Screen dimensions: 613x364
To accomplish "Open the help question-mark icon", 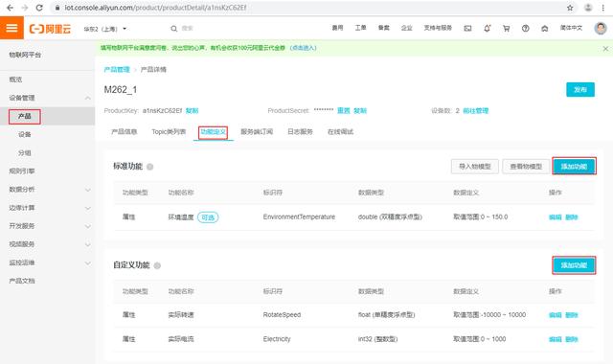I will 526,28.
